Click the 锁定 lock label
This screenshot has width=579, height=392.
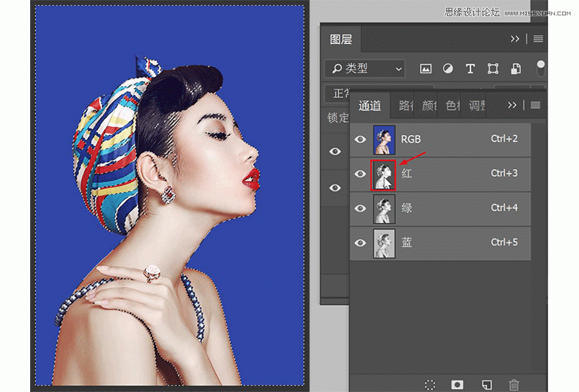[337, 118]
